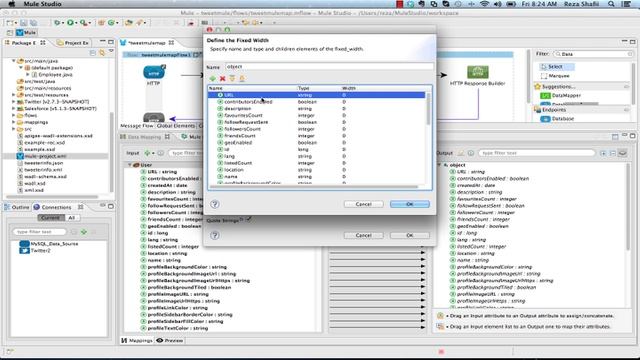This screenshot has width=640, height=360.
Task: Select the Current toggle in Connections view
Action: click(x=51, y=218)
